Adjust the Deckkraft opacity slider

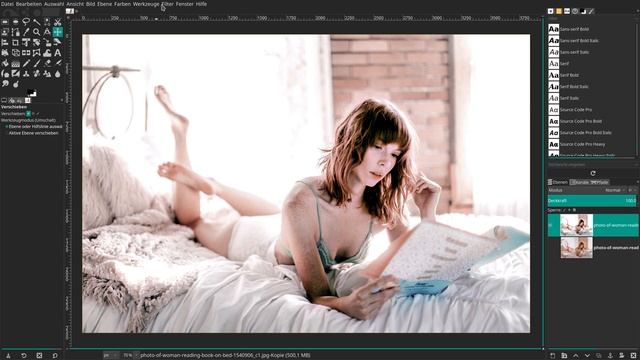point(592,200)
